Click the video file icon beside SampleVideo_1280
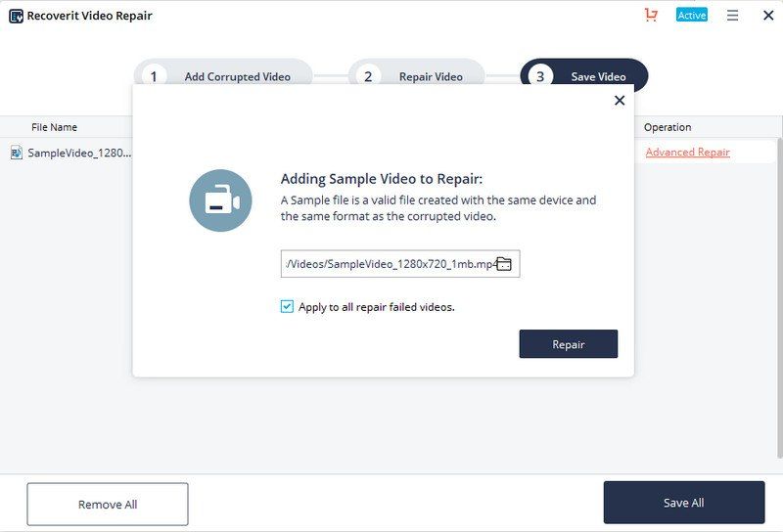 click(x=17, y=153)
